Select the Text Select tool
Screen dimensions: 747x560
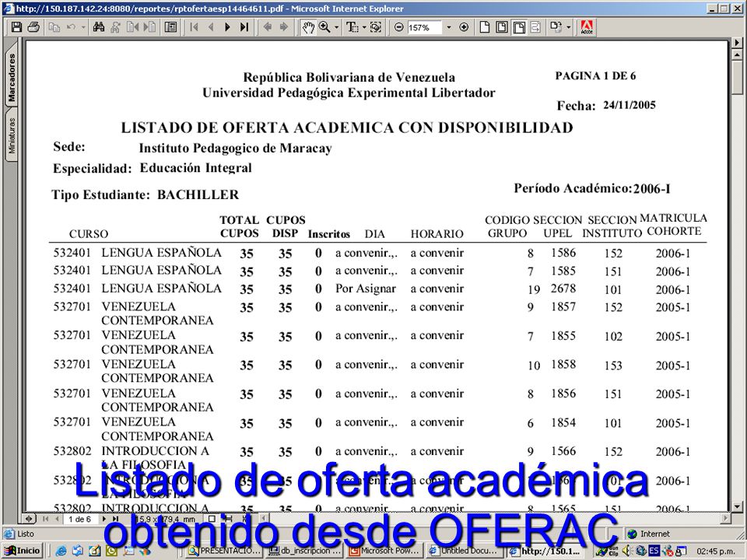[x=352, y=27]
